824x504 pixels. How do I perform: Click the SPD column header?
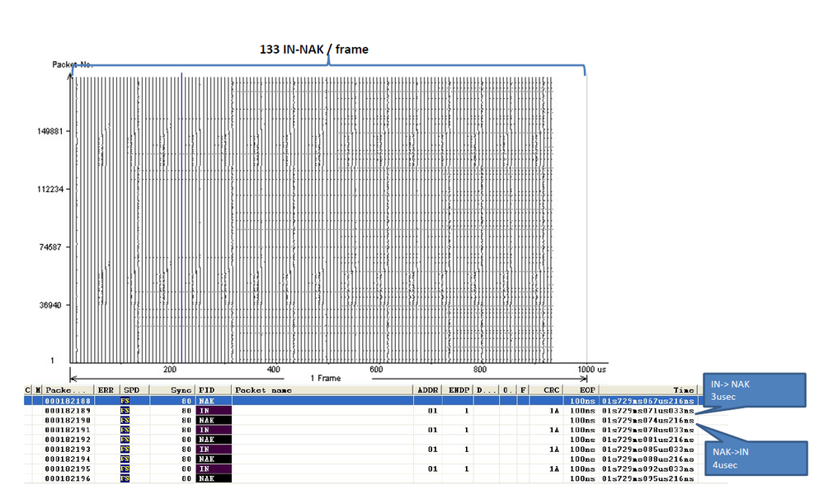[x=134, y=390]
